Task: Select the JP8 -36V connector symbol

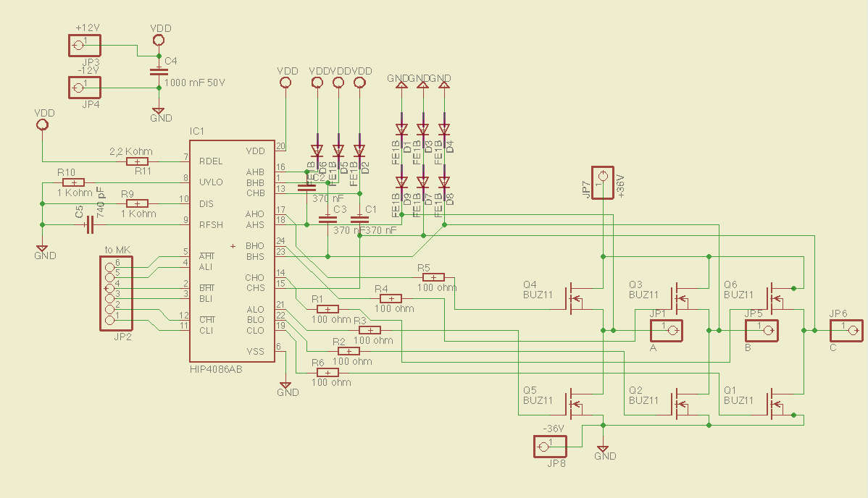Action: click(550, 447)
